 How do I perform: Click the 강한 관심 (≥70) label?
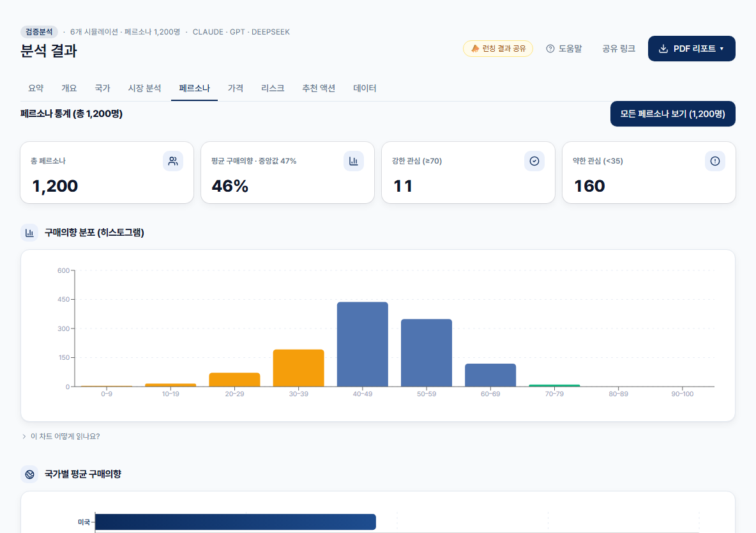tap(417, 161)
